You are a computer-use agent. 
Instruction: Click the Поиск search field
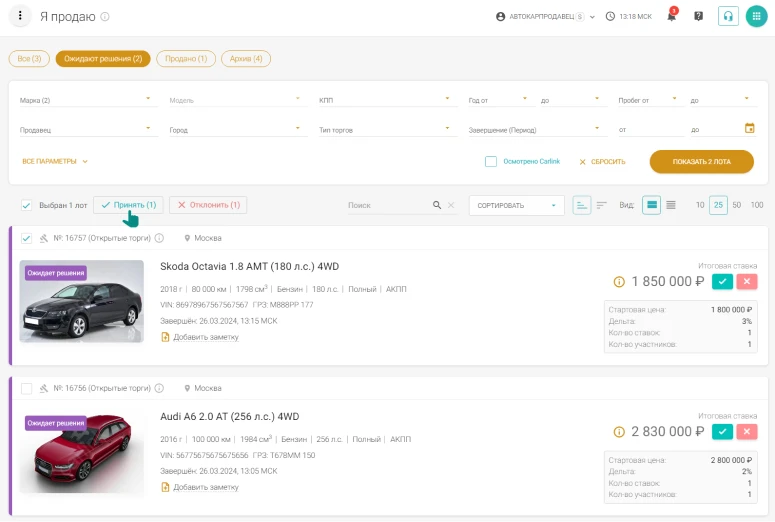388,205
